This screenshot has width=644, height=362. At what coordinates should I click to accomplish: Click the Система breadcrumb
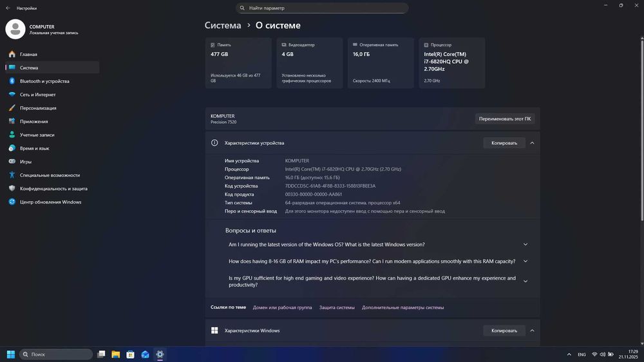point(223,25)
